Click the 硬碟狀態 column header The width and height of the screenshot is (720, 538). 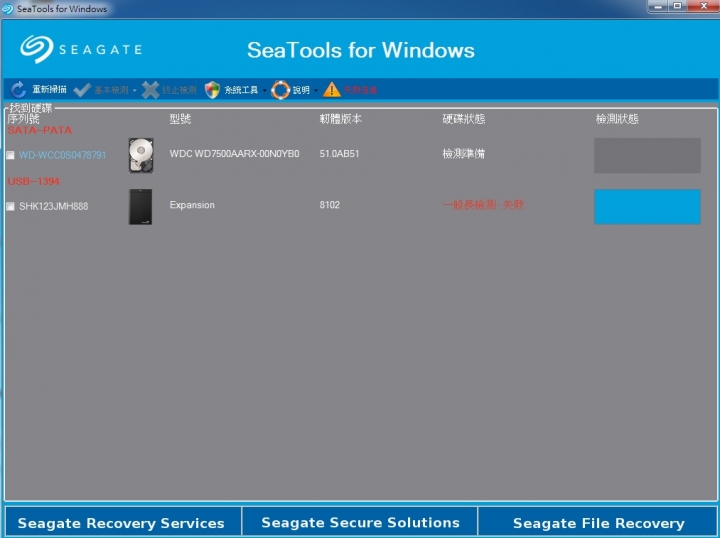coord(464,119)
